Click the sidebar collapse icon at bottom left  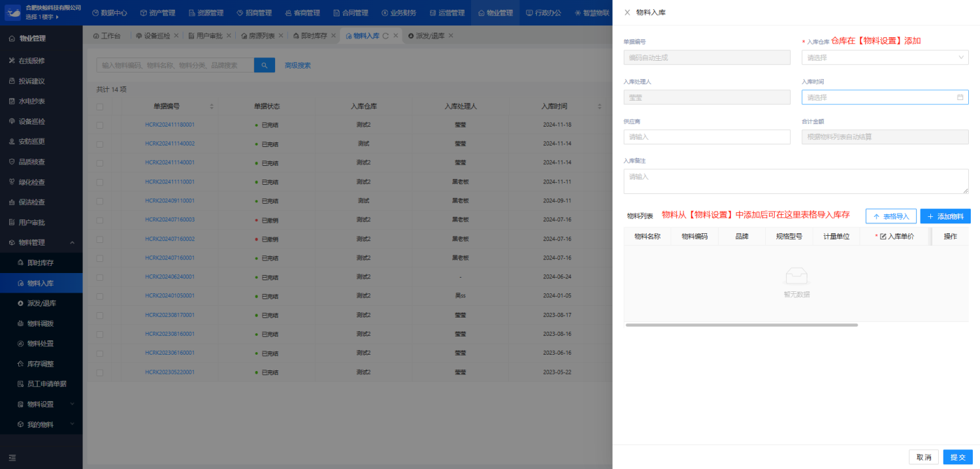(12, 457)
